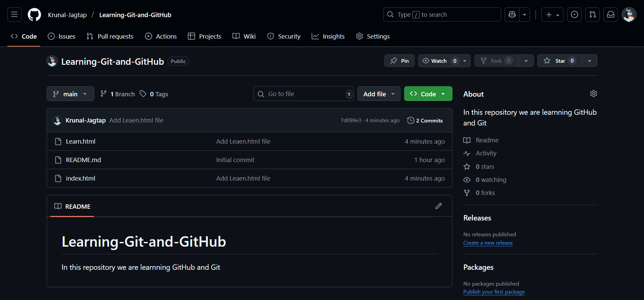Open the 0 watching link
Screen dimensions: 644x300
coord(485,180)
